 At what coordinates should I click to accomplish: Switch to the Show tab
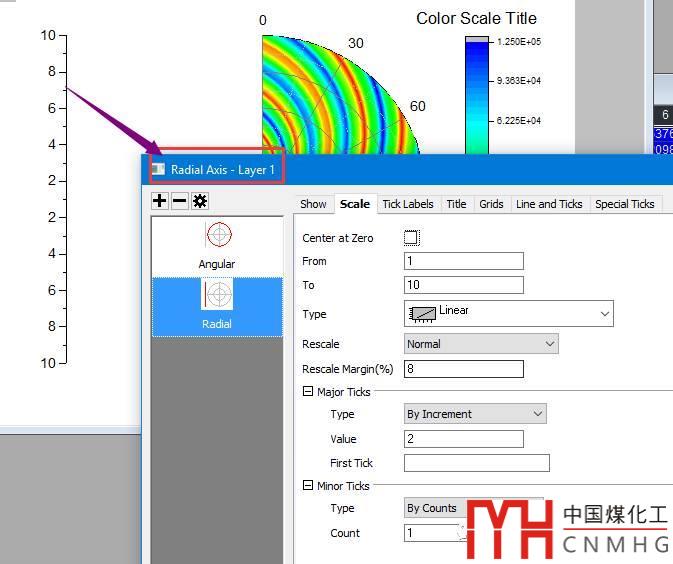(313, 204)
